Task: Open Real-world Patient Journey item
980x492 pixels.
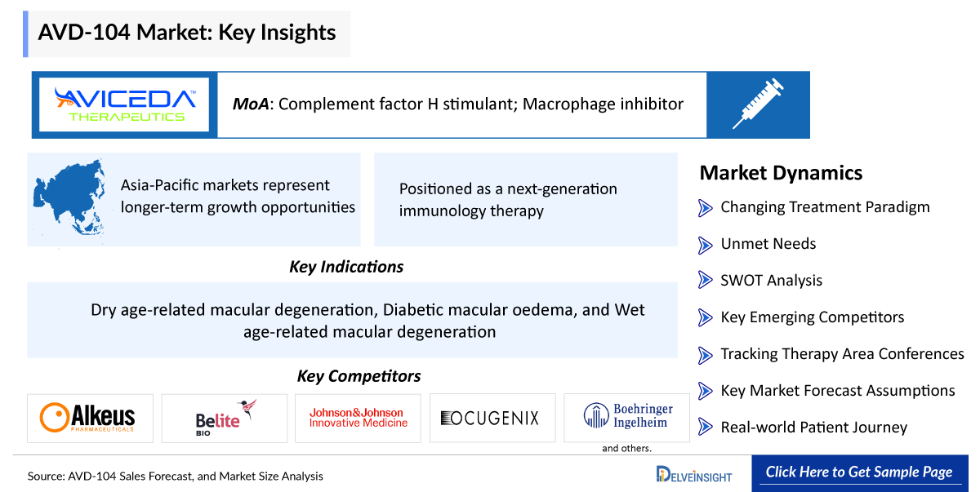Action: (x=813, y=428)
